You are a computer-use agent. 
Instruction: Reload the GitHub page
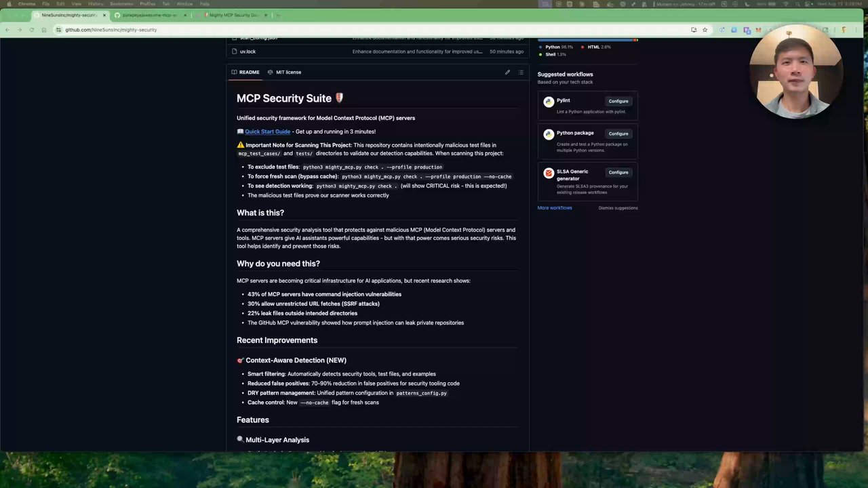point(31,30)
